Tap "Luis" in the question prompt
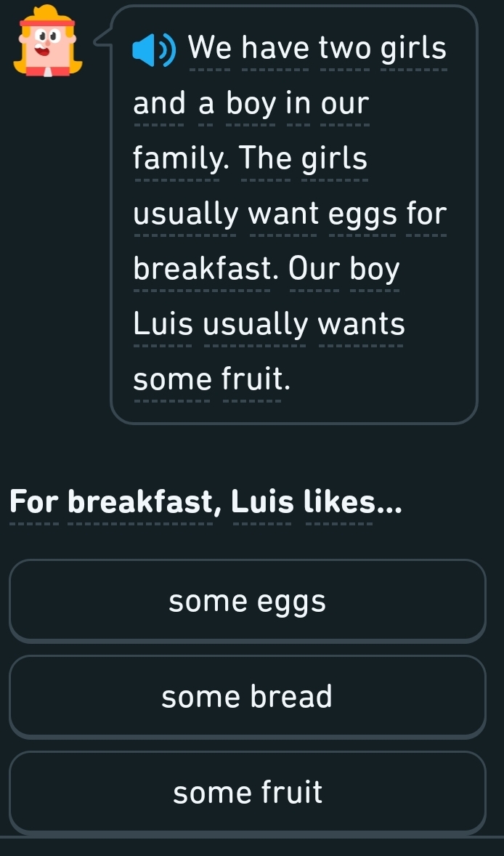 pyautogui.click(x=262, y=502)
